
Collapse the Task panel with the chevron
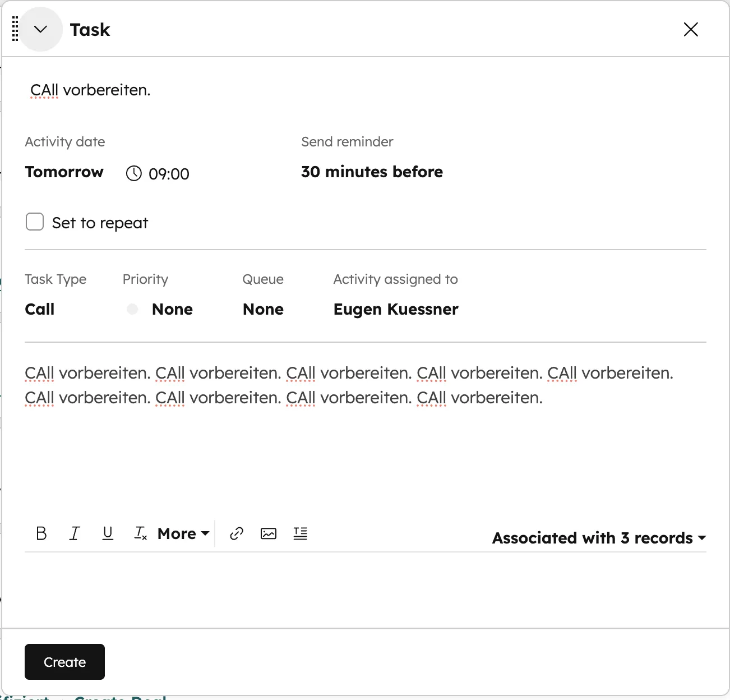coord(40,29)
